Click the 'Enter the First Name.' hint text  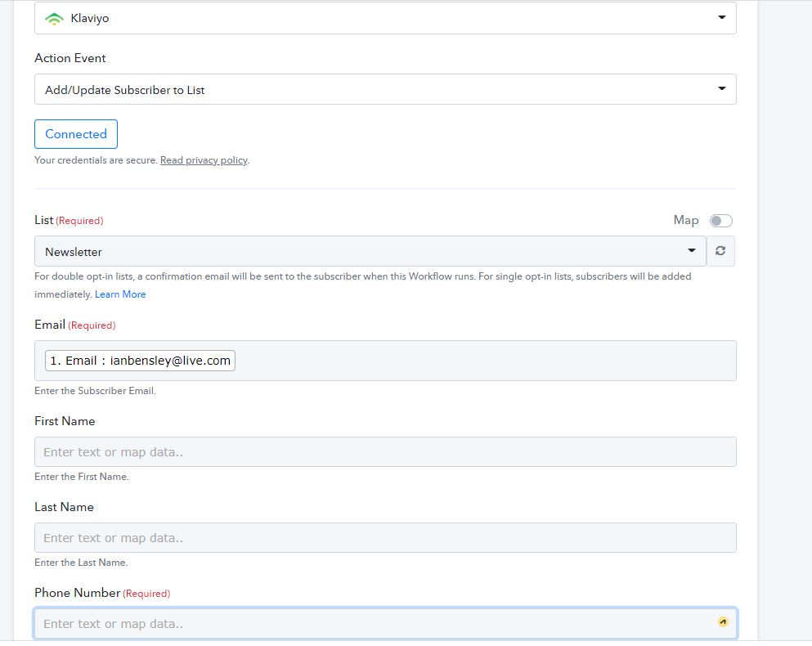[82, 477]
